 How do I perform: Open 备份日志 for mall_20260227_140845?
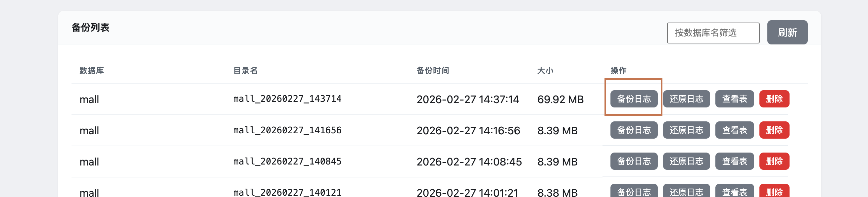tap(634, 161)
